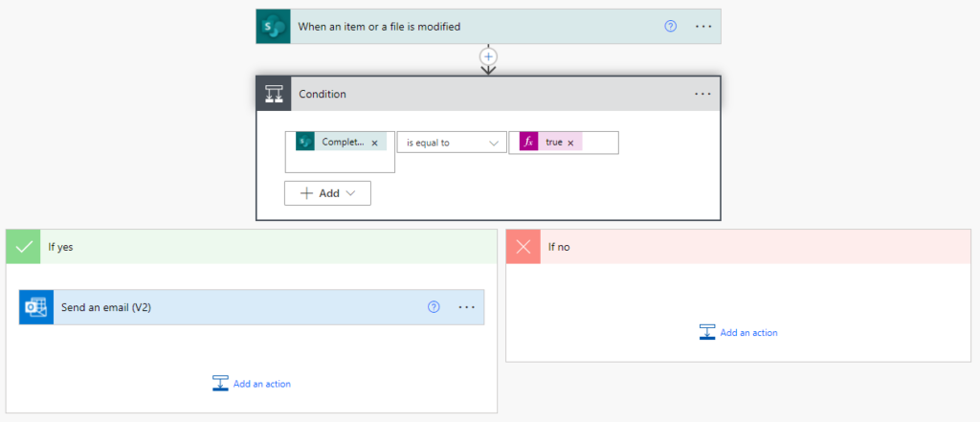
Task: Open the Send an email (V2) ellipsis menu
Action: coord(467,307)
